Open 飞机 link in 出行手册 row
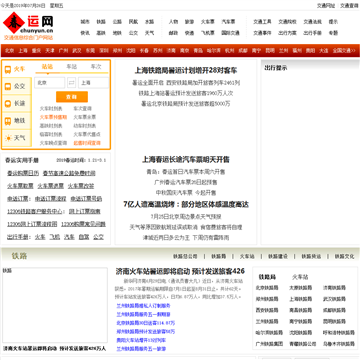 pyautogui.click(x=55, y=237)
